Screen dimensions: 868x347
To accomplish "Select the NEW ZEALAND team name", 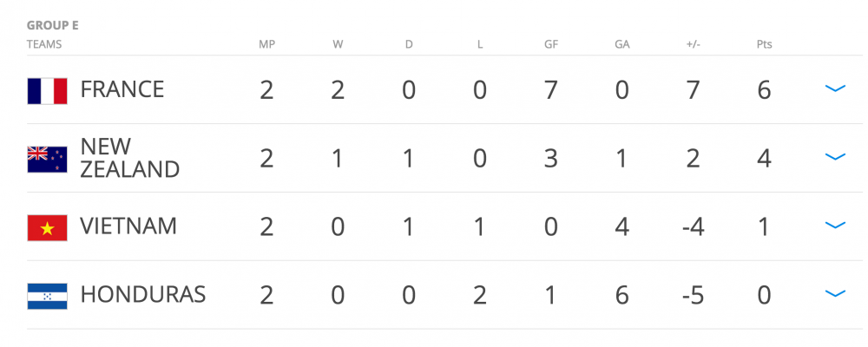I will coord(129,157).
